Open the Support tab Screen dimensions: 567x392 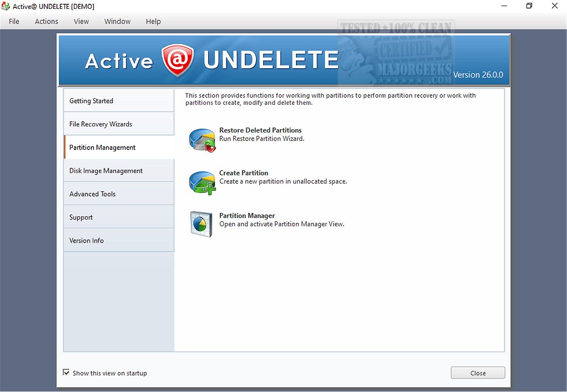tap(119, 217)
